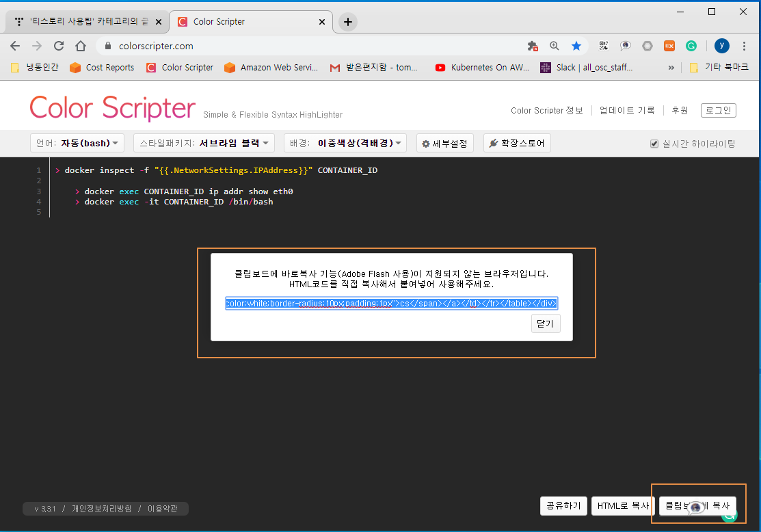Click the 클립보드에 복사 button
Image resolution: width=761 pixels, height=532 pixels.
coord(697,506)
